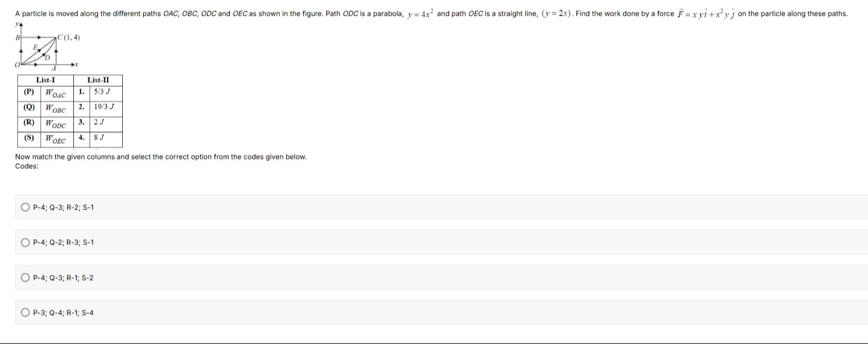Click the List-I column header
The height and width of the screenshot is (344, 868).
45,80
